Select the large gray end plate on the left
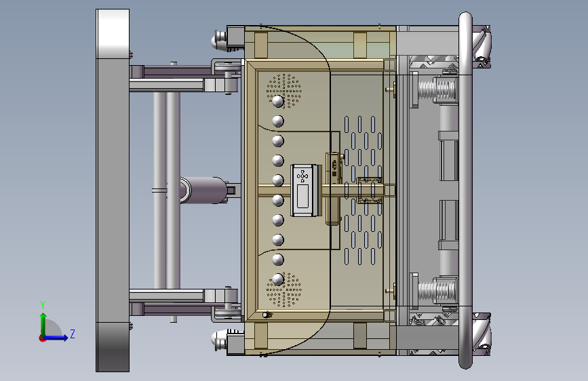Viewport: 588px width, 381px height. point(113,190)
